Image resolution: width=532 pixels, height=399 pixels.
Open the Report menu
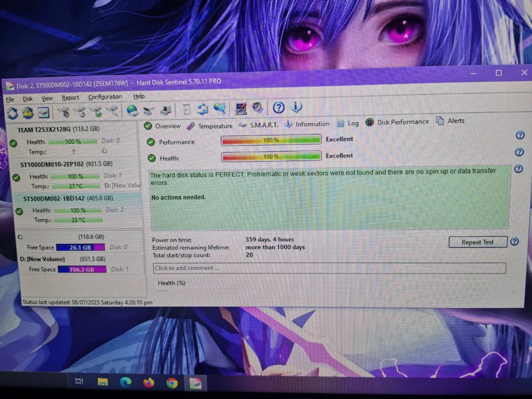click(x=70, y=98)
